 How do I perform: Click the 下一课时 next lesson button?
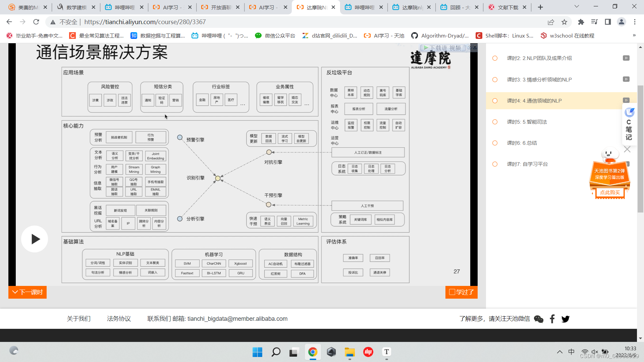28,292
